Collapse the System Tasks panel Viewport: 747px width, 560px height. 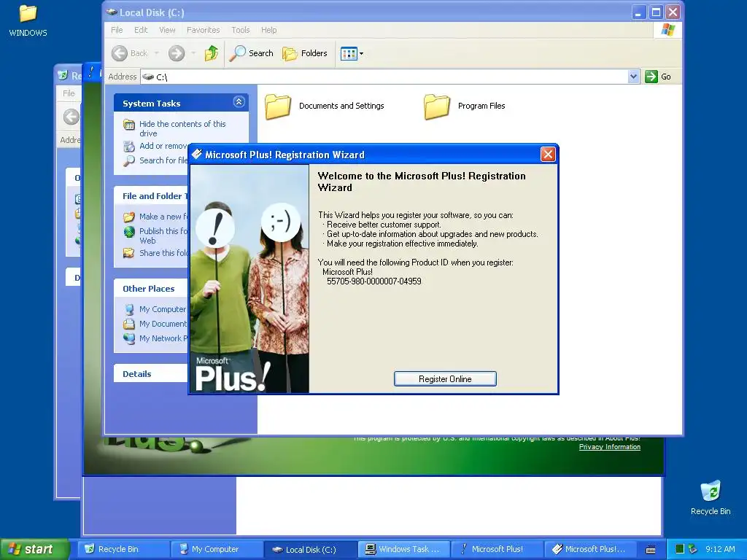point(239,102)
